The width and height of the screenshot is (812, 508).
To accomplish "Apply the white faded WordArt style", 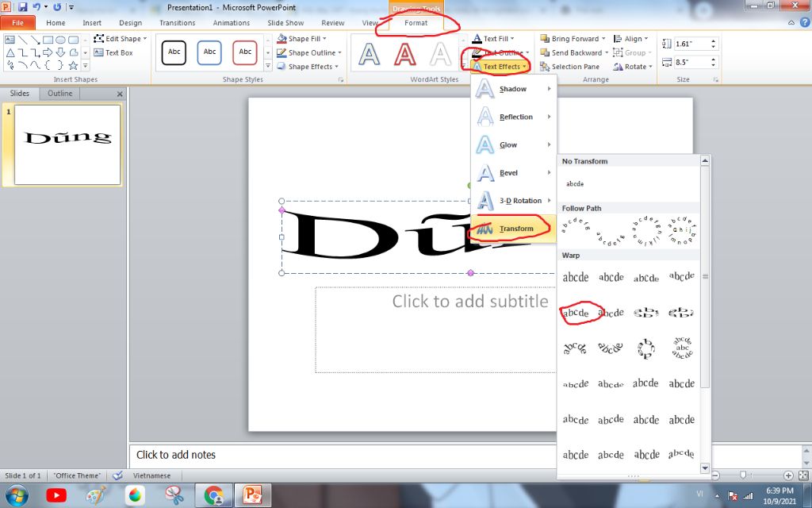I will click(x=441, y=54).
